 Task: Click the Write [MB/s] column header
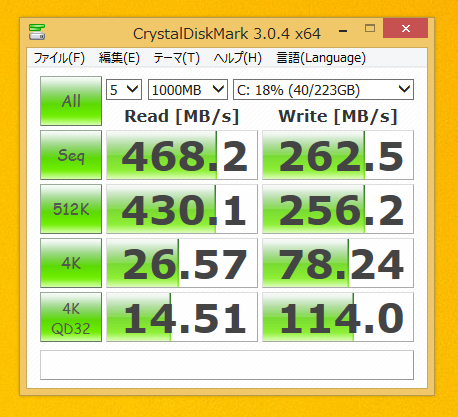click(x=338, y=116)
